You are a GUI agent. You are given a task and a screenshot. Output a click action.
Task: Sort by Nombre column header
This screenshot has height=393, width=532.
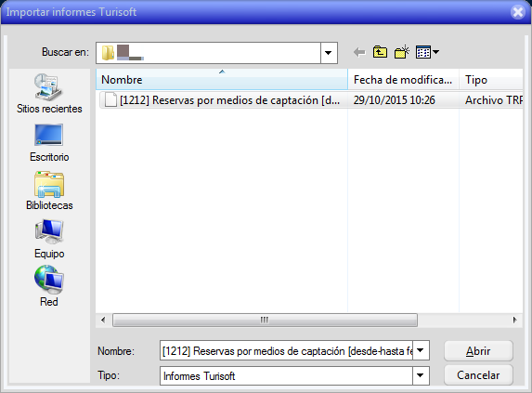tap(222, 79)
